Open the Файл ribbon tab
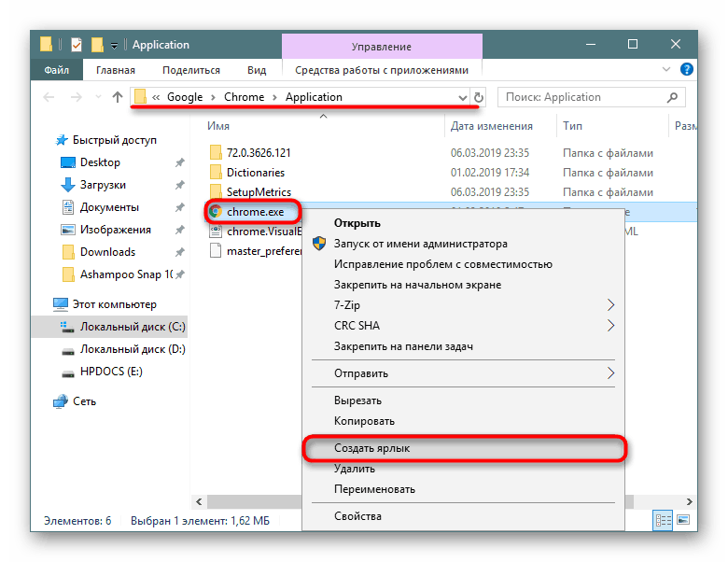This screenshot has height=562, width=728. tap(56, 70)
